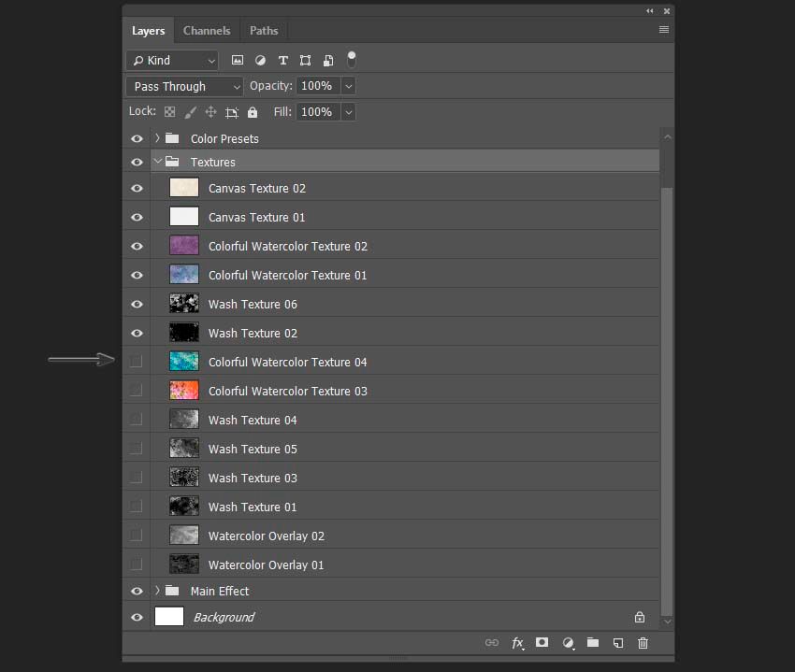Switch to the Layers tab
795x672 pixels.
148,31
